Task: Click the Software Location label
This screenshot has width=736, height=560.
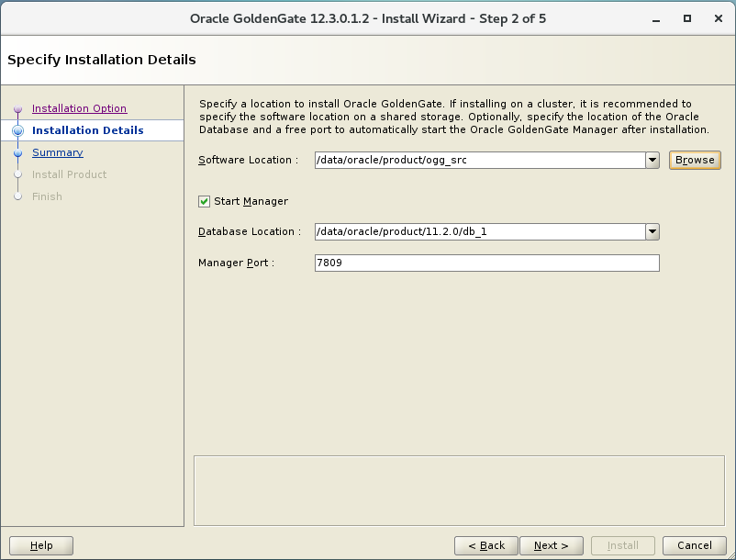Action: coord(249,160)
